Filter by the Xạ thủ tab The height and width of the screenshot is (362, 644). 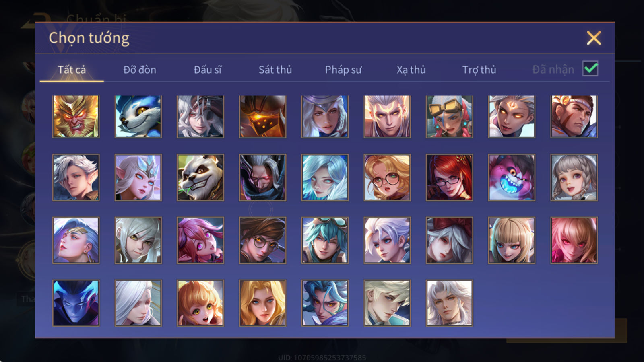click(411, 70)
